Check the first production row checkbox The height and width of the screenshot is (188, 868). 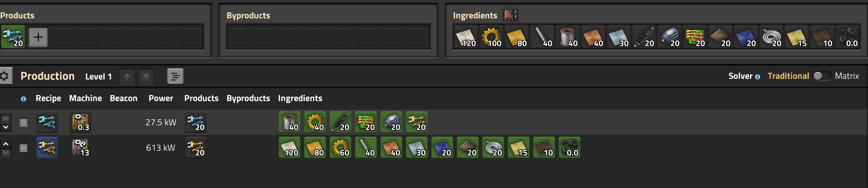coord(23,122)
